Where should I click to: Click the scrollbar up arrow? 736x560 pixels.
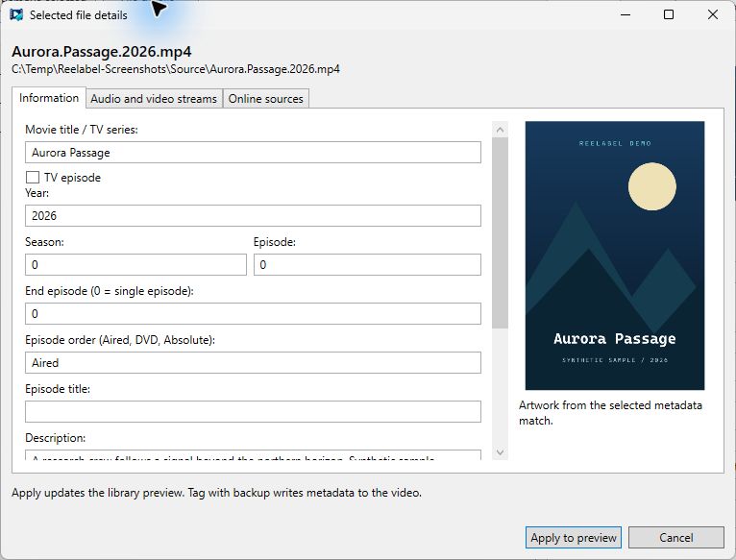(500, 130)
